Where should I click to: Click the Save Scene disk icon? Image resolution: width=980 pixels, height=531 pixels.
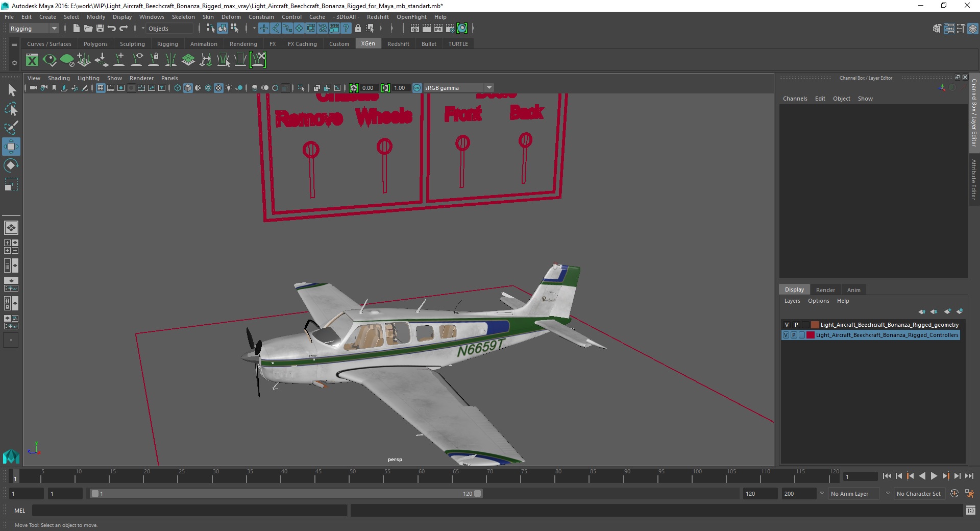(100, 29)
